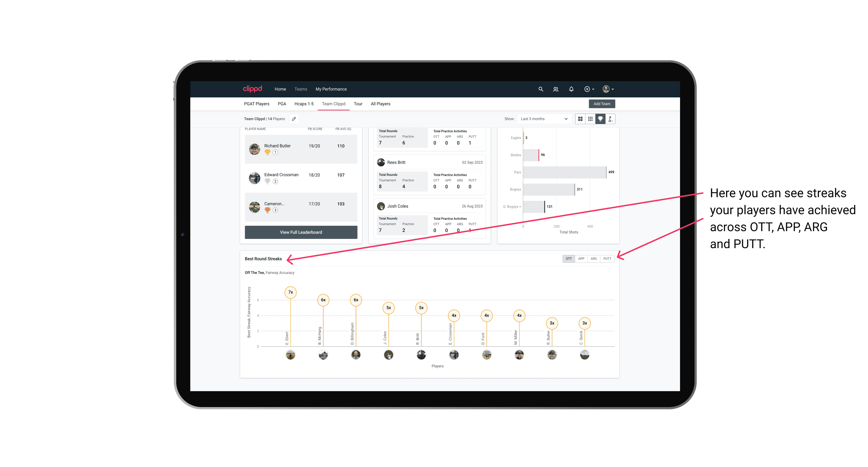
Task: Select the APP streak filter icon
Action: click(580, 258)
